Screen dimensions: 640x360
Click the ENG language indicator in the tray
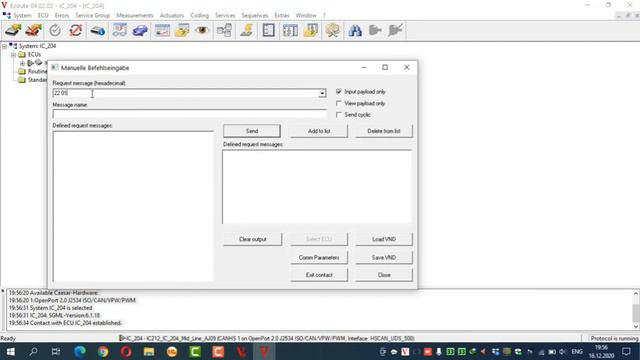[x=577, y=351]
